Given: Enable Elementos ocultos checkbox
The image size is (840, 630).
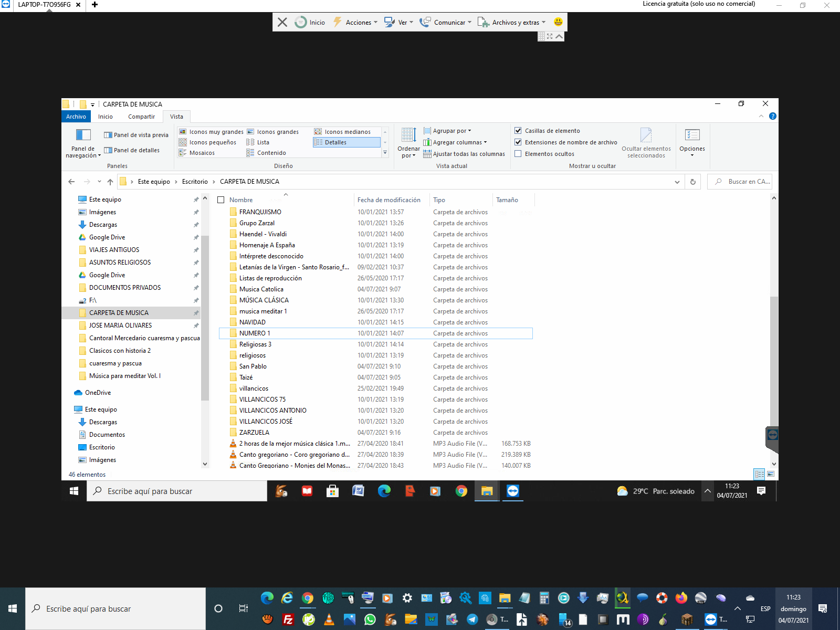Looking at the screenshot, I should click(518, 154).
